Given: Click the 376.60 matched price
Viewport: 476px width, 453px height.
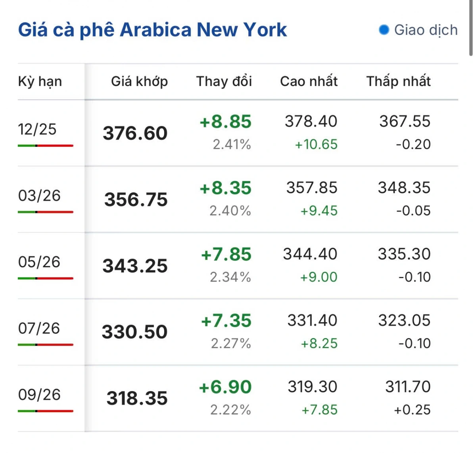Looking at the screenshot, I should click(135, 133).
